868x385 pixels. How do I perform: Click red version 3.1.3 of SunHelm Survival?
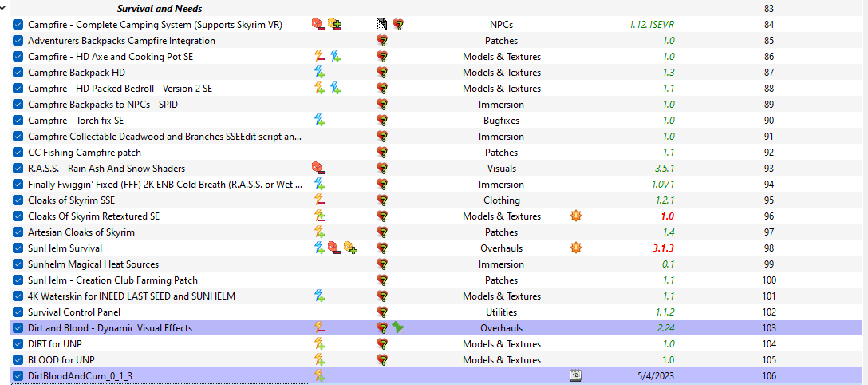[x=662, y=248]
